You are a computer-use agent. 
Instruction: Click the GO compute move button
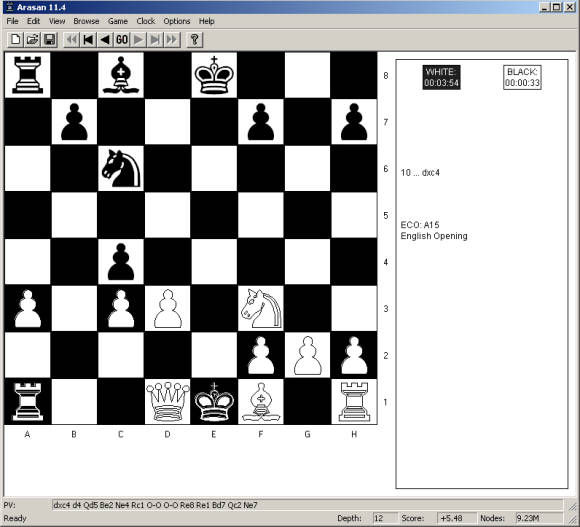coord(122,40)
